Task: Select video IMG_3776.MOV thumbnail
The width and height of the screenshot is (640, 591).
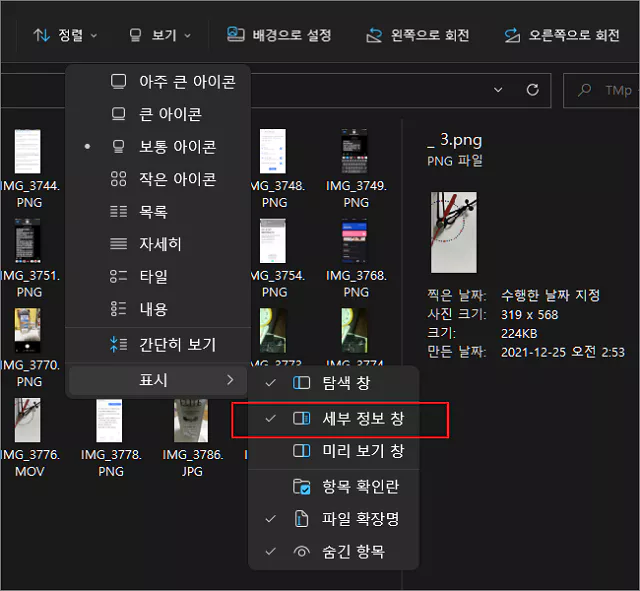Action: click(x=28, y=420)
